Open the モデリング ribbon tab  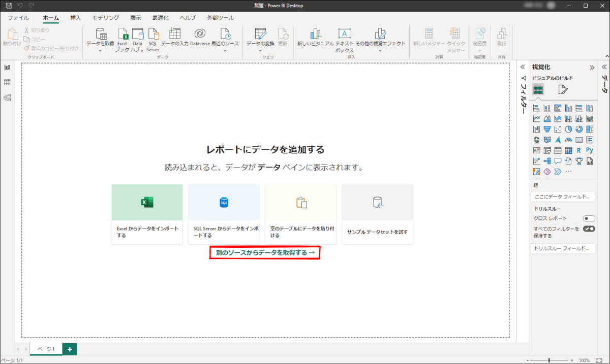click(106, 18)
